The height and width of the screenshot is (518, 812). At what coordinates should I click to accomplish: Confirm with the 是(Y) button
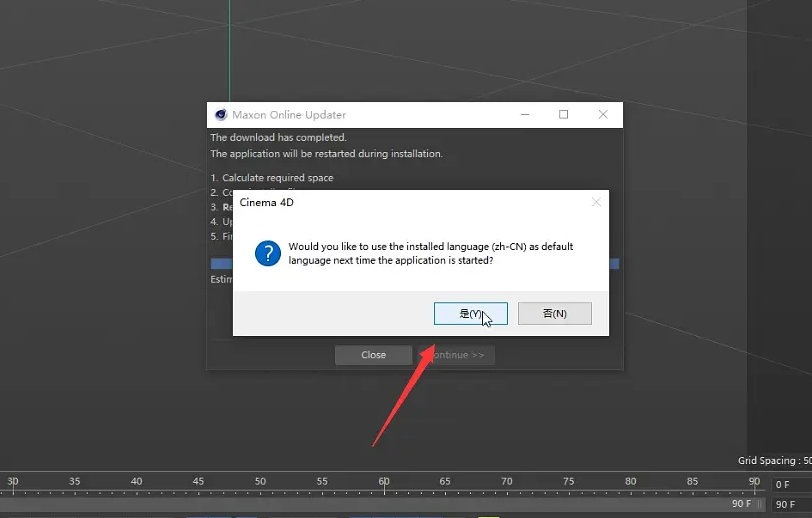[x=470, y=314]
